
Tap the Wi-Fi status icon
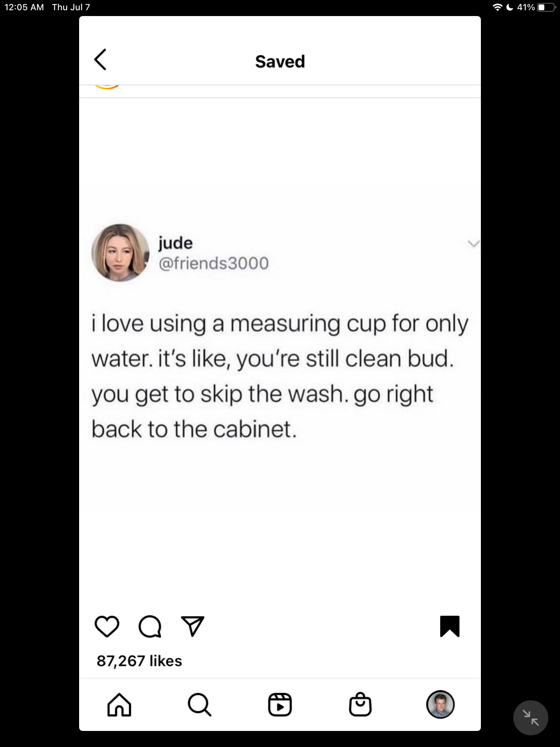point(497,7)
